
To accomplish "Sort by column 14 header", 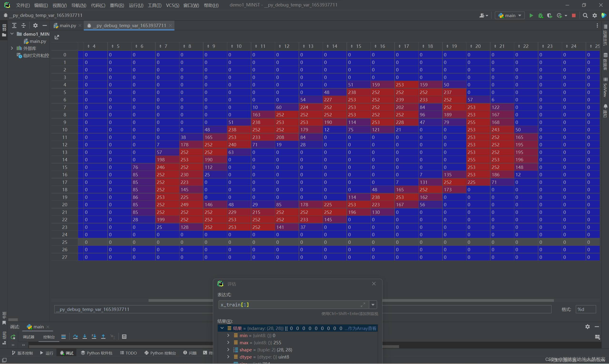I will pos(335,46).
